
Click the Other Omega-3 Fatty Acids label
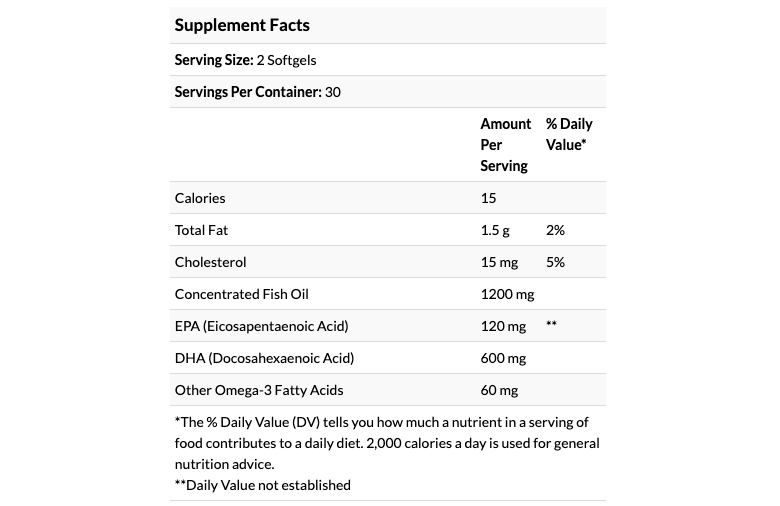tap(258, 390)
